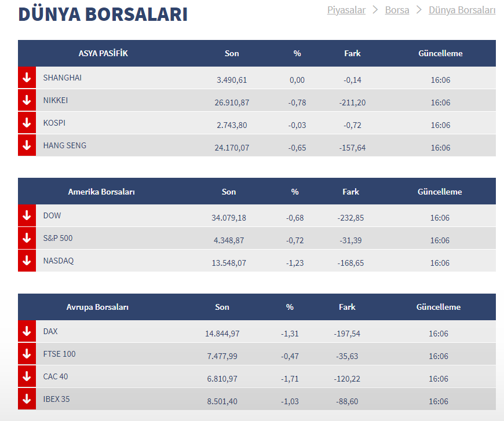Click S&P 500's last value 4.348,87

click(x=229, y=240)
